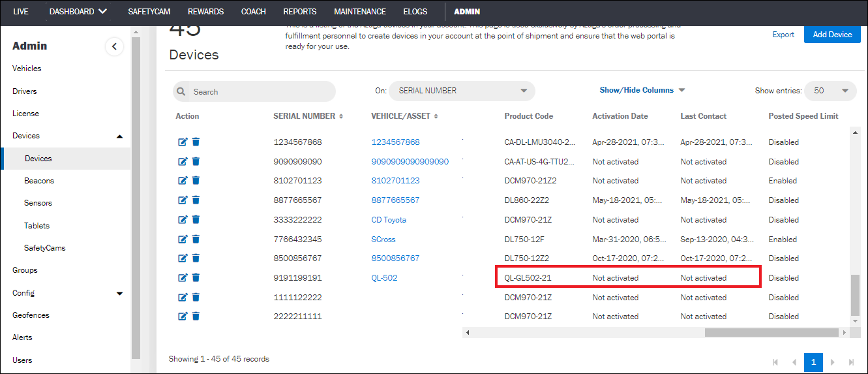Edit device with serial 9090909090

(183, 161)
